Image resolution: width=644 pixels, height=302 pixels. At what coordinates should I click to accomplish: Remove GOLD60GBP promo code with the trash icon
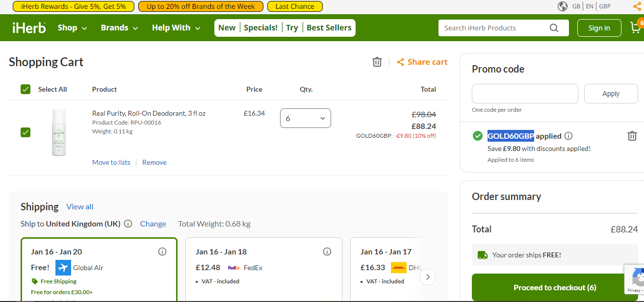[632, 136]
